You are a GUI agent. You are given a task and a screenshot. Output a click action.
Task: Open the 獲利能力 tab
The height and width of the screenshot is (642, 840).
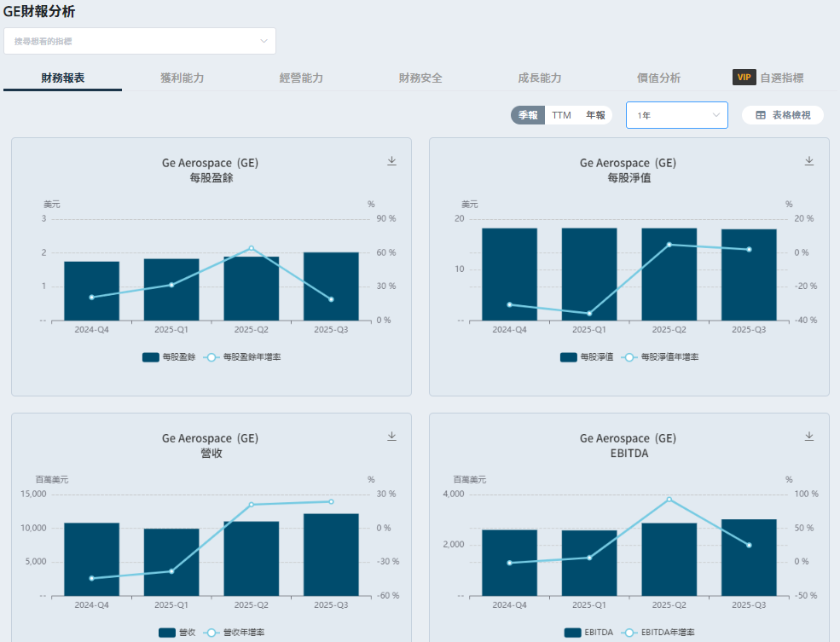(182, 78)
